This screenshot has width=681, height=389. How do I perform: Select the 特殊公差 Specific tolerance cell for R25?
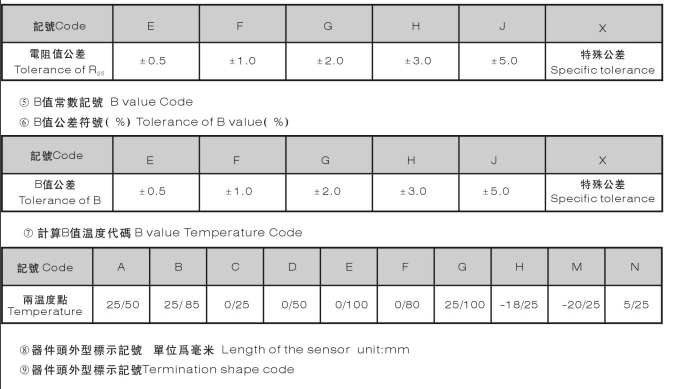click(603, 61)
